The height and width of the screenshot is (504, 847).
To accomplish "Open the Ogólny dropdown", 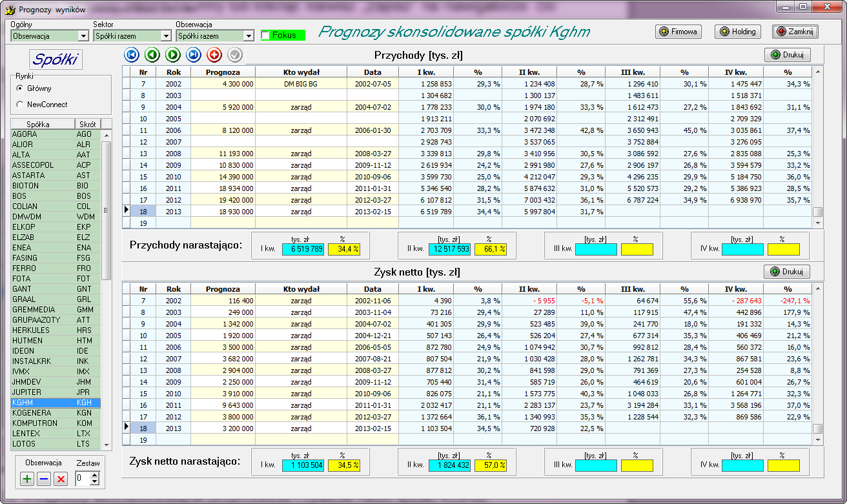I will (x=83, y=36).
